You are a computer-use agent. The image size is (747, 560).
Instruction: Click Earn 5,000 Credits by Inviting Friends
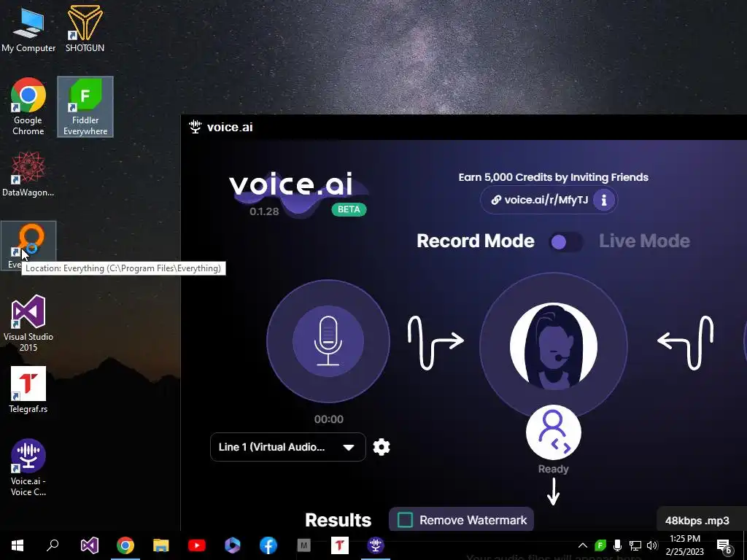coord(553,177)
